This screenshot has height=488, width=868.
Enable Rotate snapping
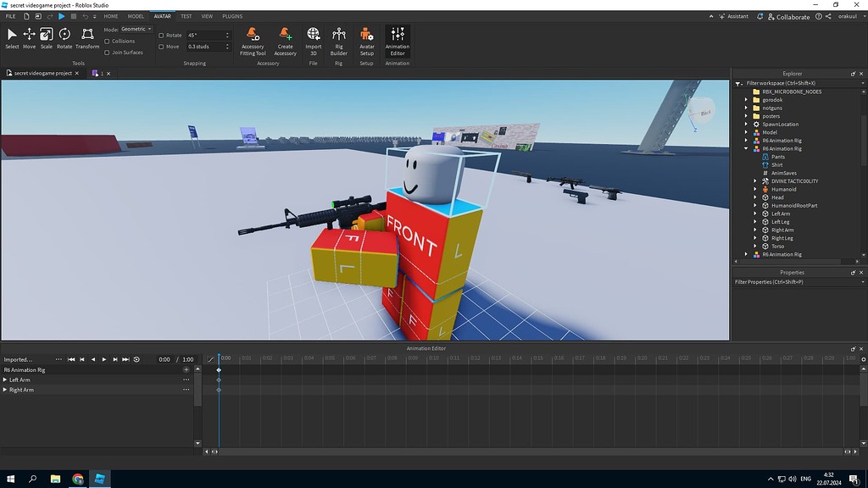point(160,36)
